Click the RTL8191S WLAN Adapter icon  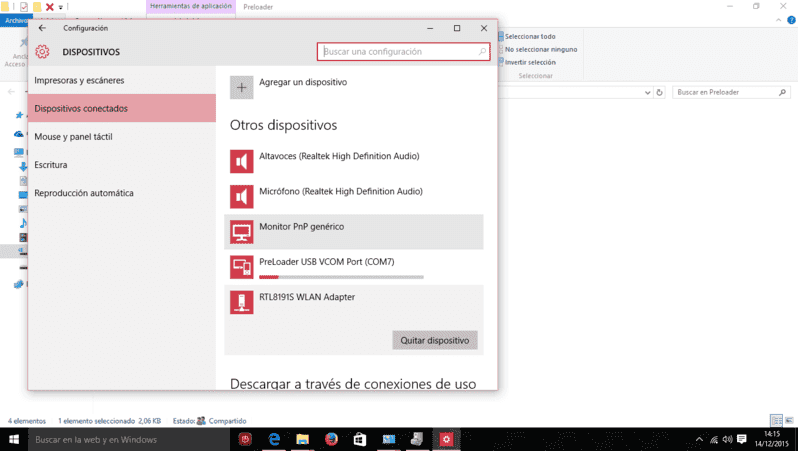(241, 302)
